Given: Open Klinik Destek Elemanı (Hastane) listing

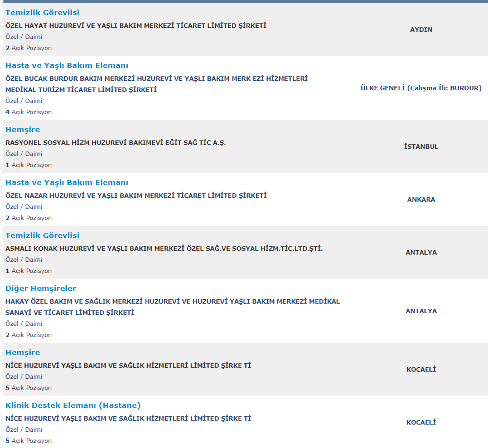Looking at the screenshot, I should [x=73, y=406].
